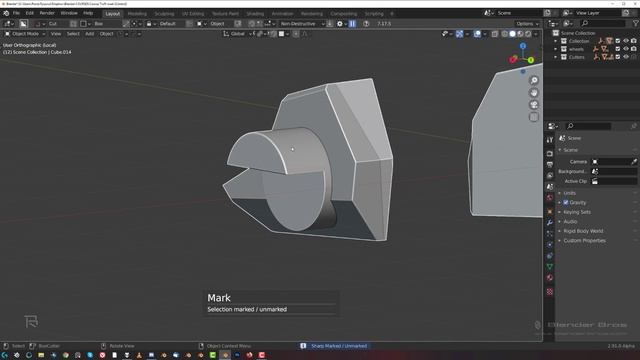Open the viewport Select menu
The height and width of the screenshot is (360, 640).
coord(73,34)
